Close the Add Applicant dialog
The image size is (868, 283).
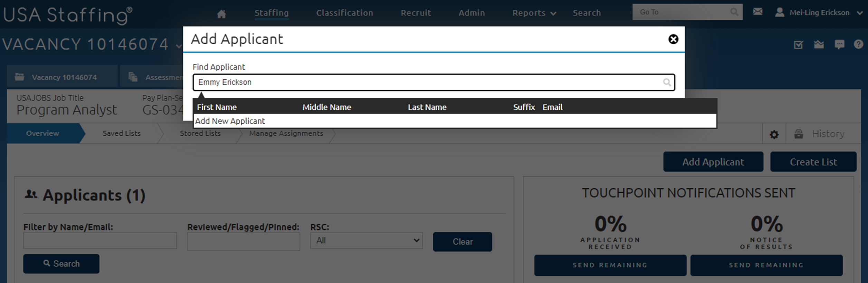[x=673, y=39]
